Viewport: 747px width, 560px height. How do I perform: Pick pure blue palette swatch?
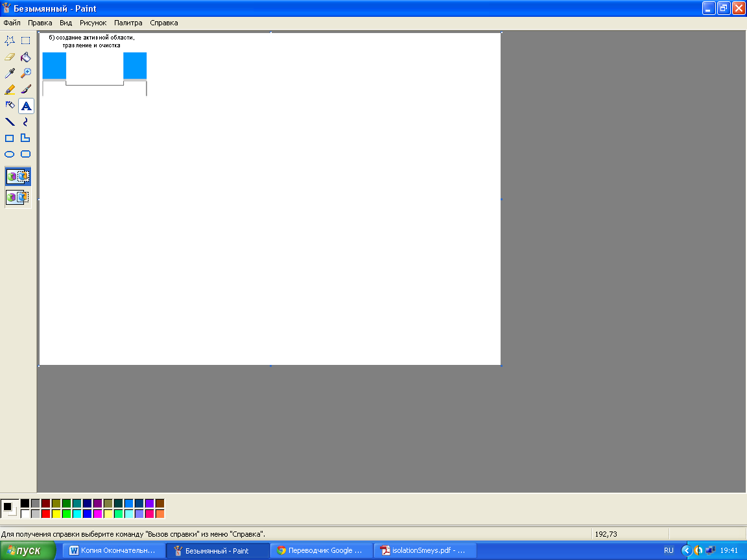point(87,514)
